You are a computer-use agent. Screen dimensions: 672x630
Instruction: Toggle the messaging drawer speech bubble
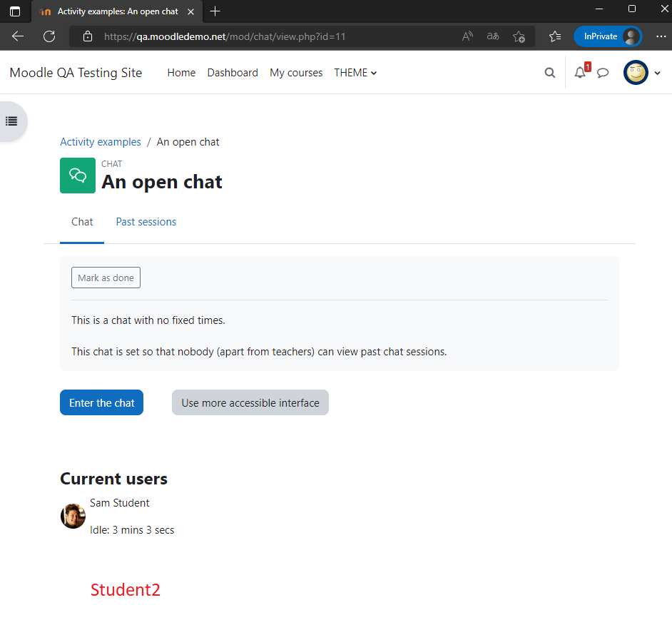tap(603, 73)
